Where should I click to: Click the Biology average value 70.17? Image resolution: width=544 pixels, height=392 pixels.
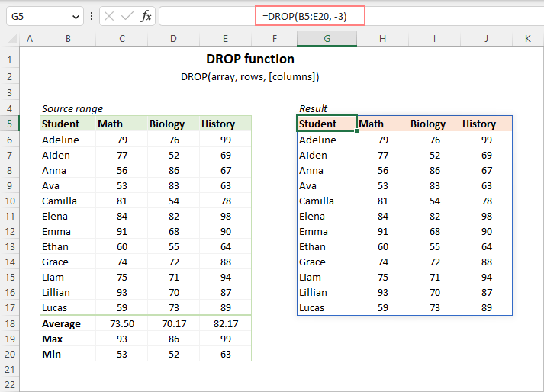click(x=174, y=323)
